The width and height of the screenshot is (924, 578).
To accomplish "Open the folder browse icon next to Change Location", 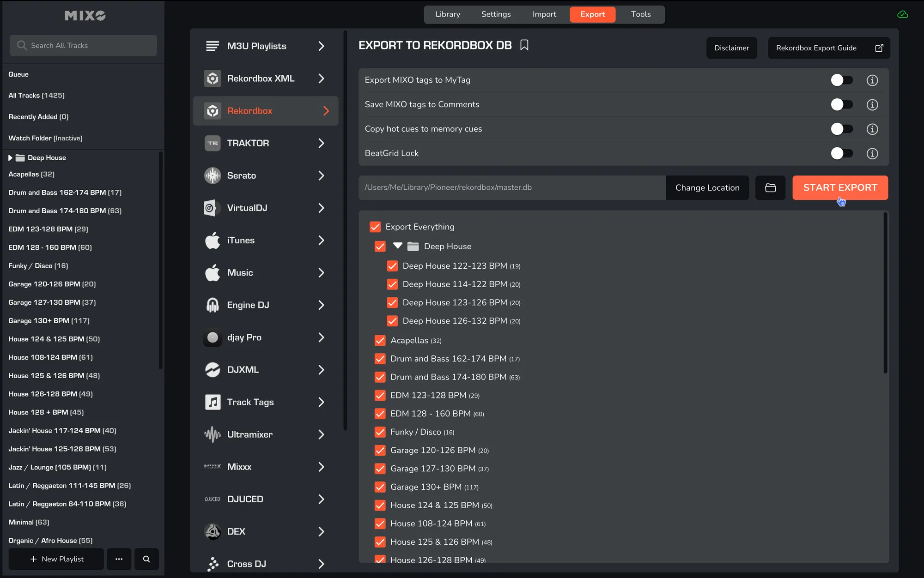I will point(770,188).
